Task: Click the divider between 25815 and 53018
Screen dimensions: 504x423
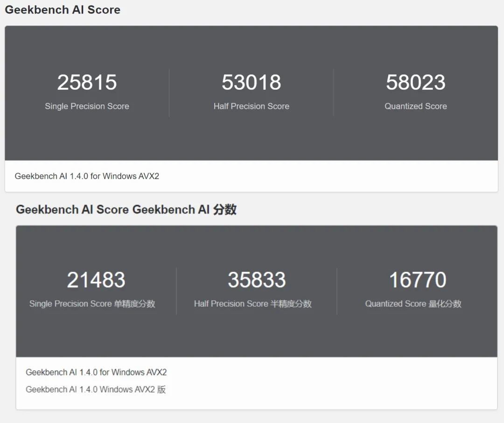Action: pos(169,92)
